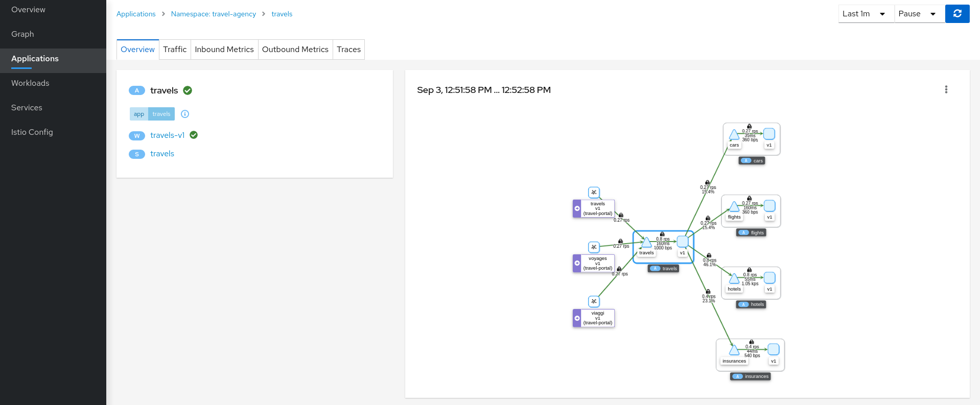This screenshot has height=405, width=980.
Task: Switch to the Traffic tab
Action: pyautogui.click(x=175, y=50)
